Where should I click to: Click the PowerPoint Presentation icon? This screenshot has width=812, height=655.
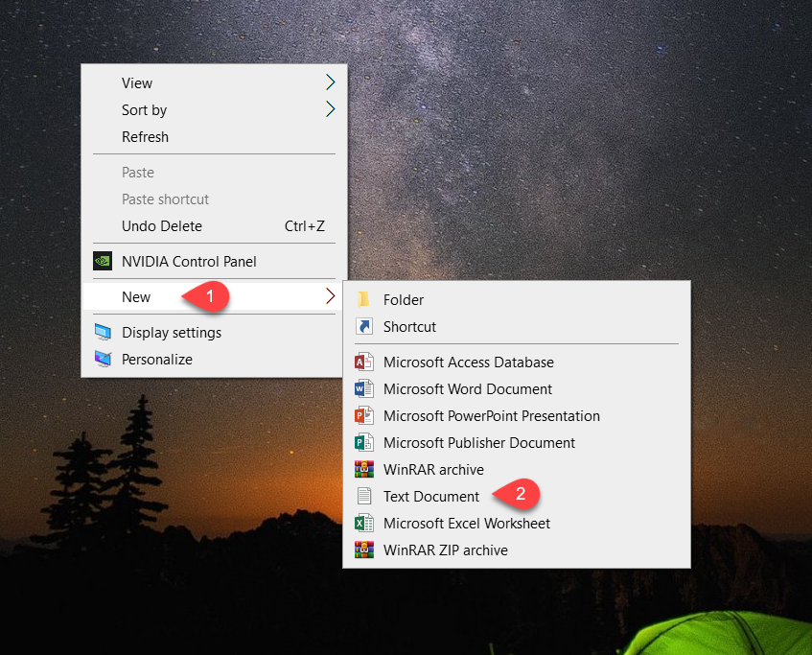364,415
